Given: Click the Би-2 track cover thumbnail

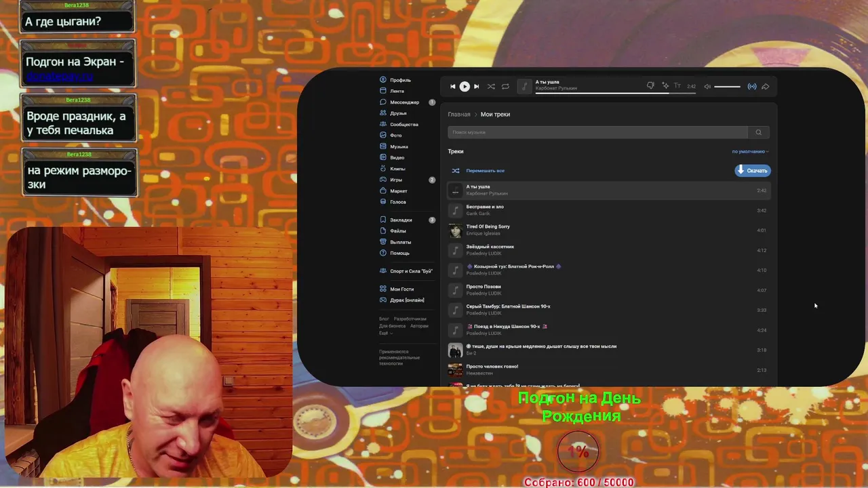Looking at the screenshot, I should coord(455,350).
